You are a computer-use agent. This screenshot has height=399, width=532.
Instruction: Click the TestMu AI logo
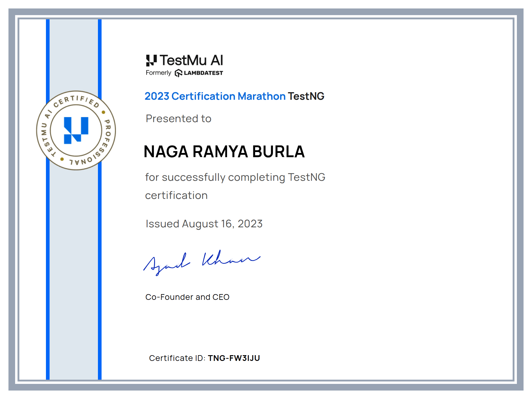coord(184,60)
